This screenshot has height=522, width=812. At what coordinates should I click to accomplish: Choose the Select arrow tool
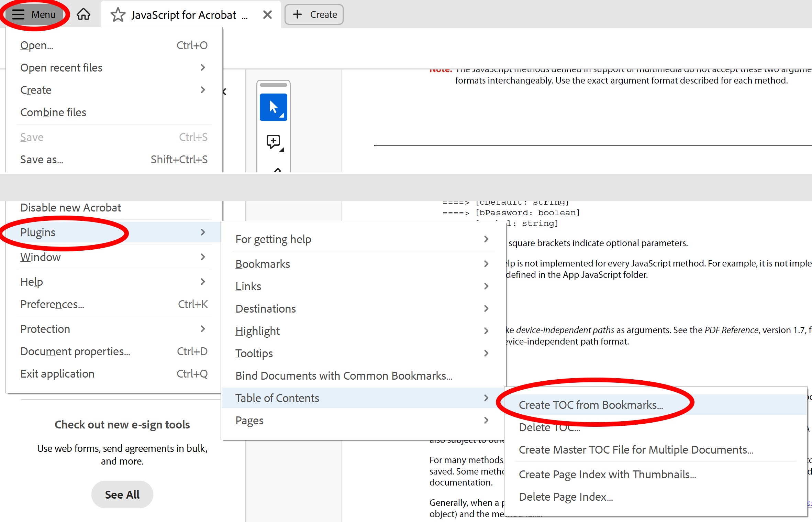(273, 107)
